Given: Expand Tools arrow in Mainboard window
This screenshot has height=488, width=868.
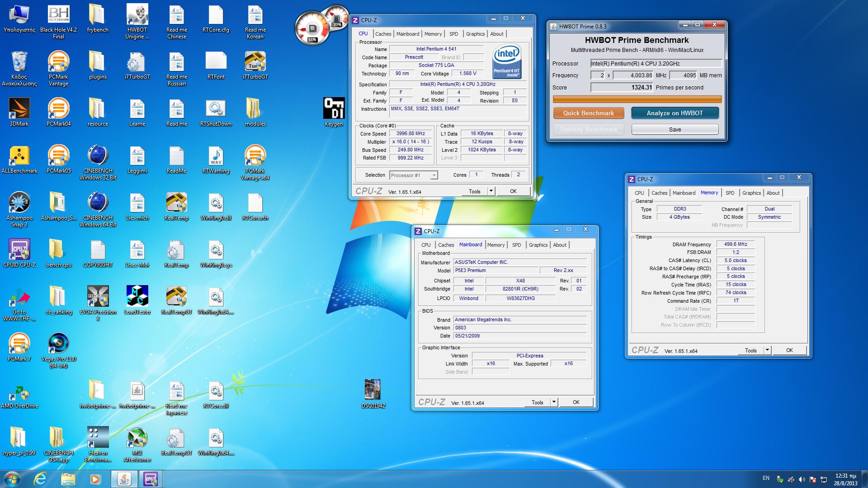Looking at the screenshot, I should click(554, 402).
